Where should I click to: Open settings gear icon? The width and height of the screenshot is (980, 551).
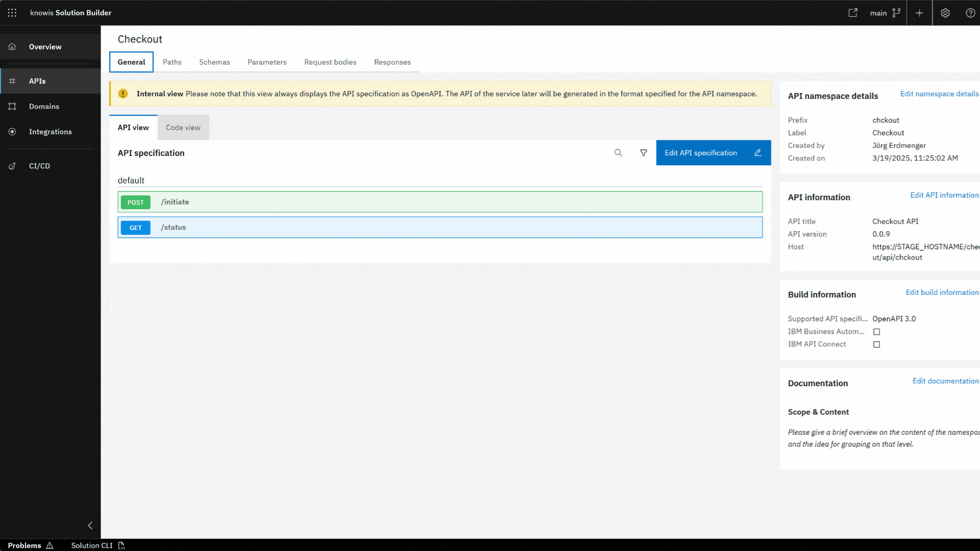[945, 13]
